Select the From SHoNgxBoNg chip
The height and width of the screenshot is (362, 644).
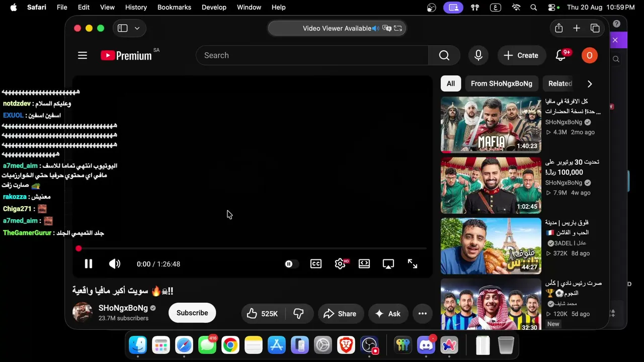[x=502, y=83]
